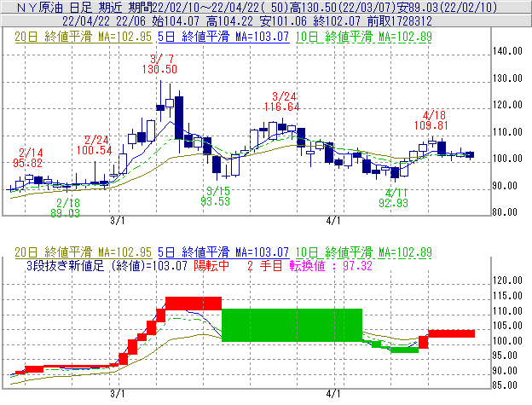This screenshot has height=405, width=532.
Task: Click the 20日 終値平滑 label above lower chart
Action: pyautogui.click(x=84, y=252)
